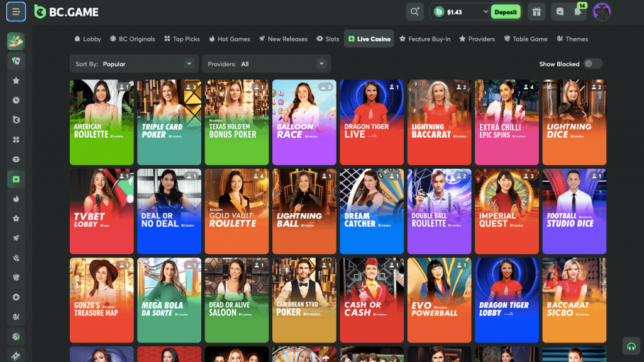Open Extra Chilli Epic Spins card

[x=507, y=122]
